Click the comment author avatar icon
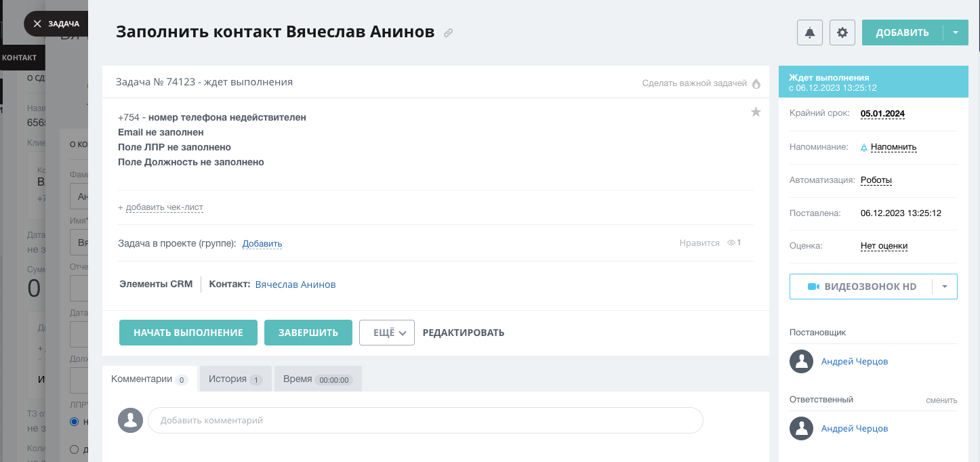 coord(130,420)
